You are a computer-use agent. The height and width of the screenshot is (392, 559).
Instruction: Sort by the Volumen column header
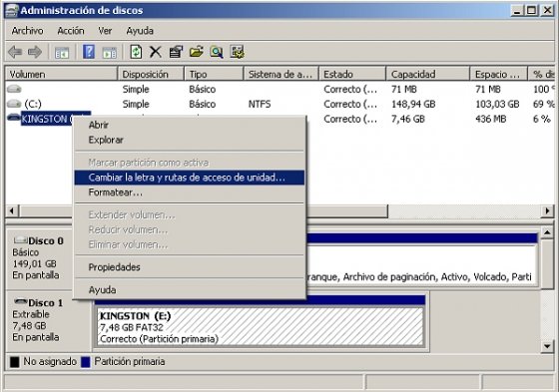click(61, 74)
